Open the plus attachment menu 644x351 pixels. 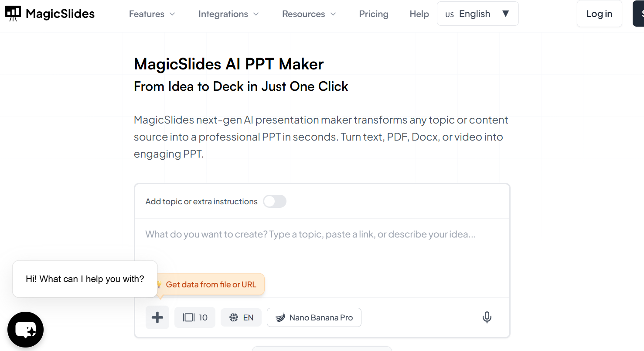157,317
